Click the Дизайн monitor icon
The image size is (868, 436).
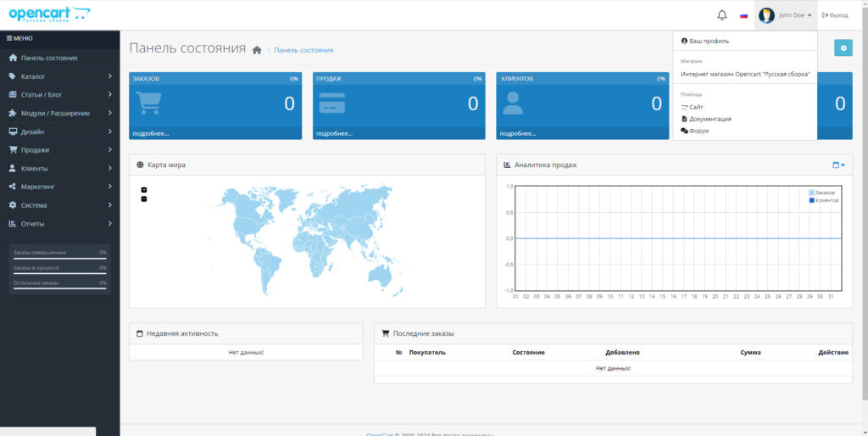tap(13, 131)
